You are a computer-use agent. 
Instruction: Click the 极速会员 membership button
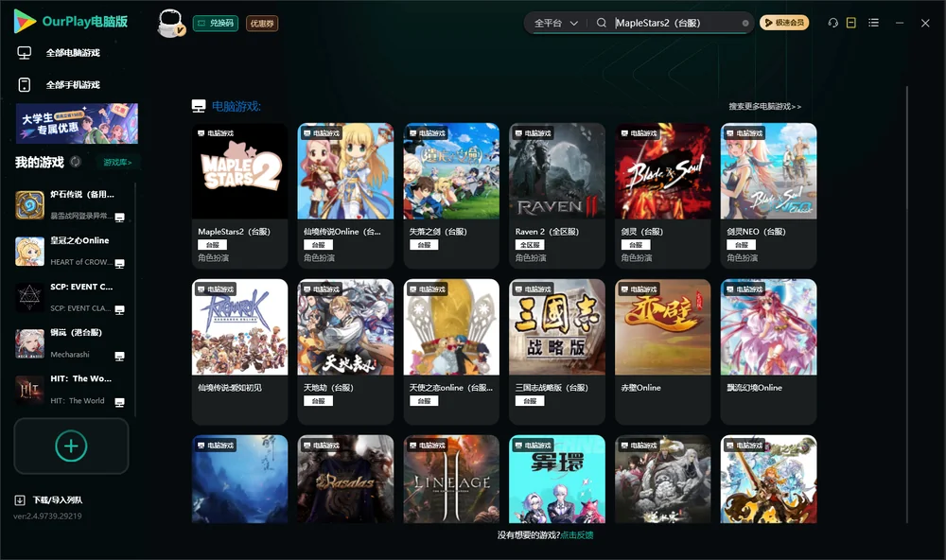pos(783,23)
